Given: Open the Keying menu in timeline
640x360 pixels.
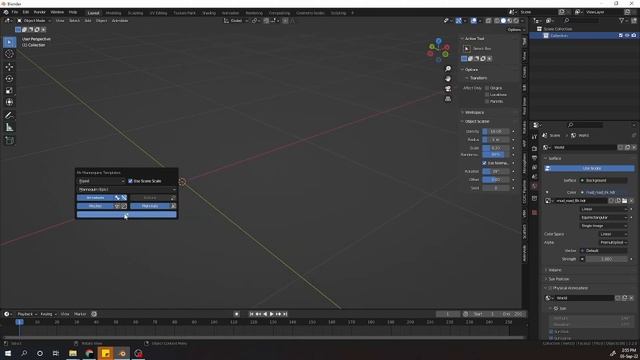Looking at the screenshot, I should pyautogui.click(x=48, y=314).
